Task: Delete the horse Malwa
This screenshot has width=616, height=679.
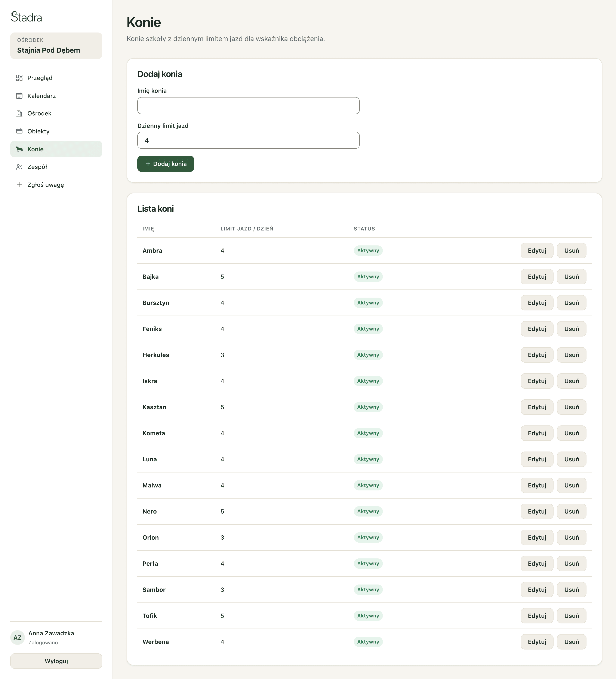Action: (572, 485)
